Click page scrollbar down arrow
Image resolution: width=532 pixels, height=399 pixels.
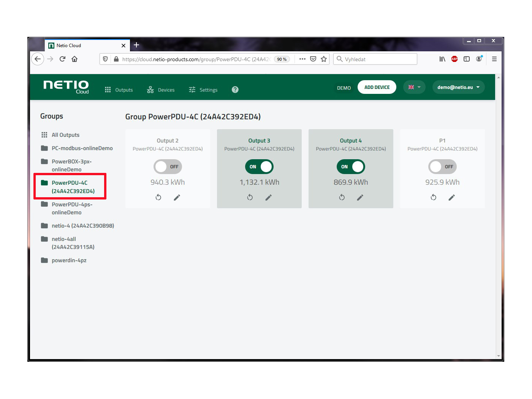499,356
